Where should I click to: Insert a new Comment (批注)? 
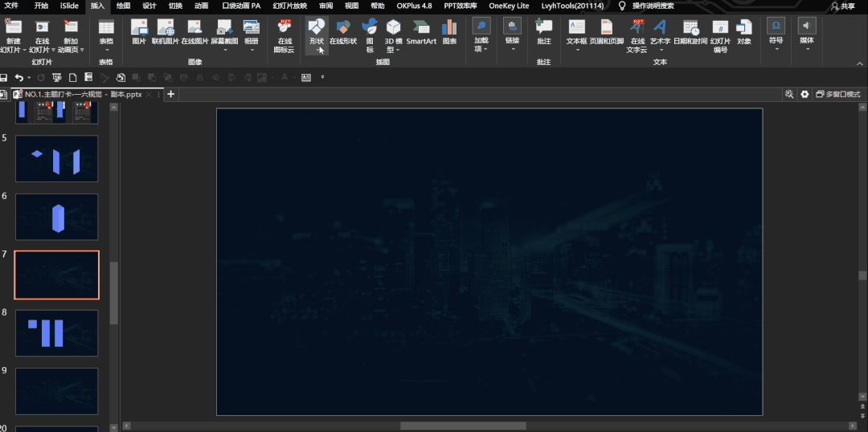pos(544,26)
